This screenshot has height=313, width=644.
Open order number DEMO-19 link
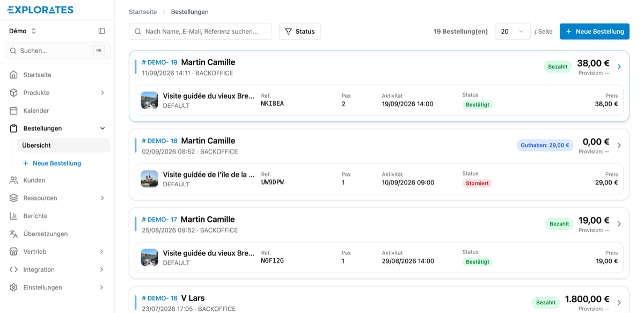pyautogui.click(x=159, y=62)
